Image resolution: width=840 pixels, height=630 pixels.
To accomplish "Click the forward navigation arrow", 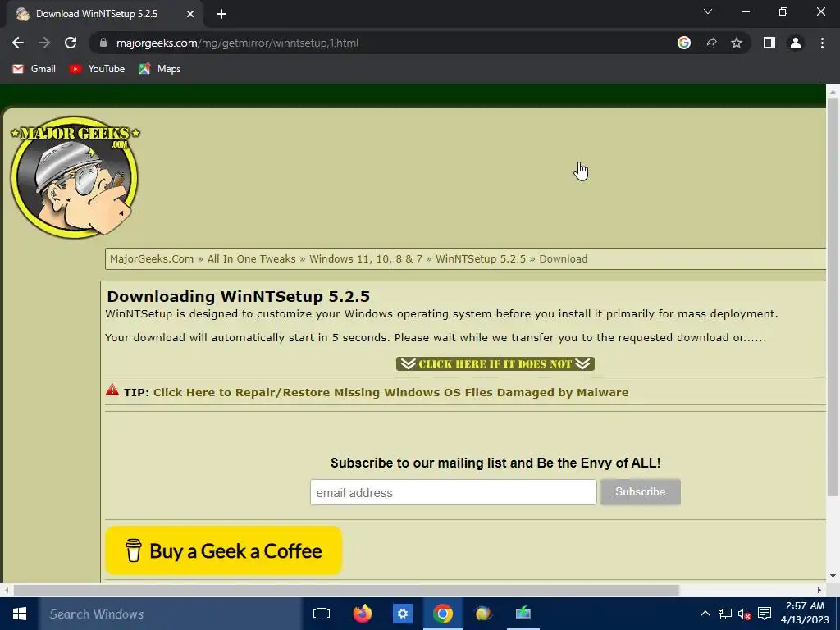I will tap(44, 43).
